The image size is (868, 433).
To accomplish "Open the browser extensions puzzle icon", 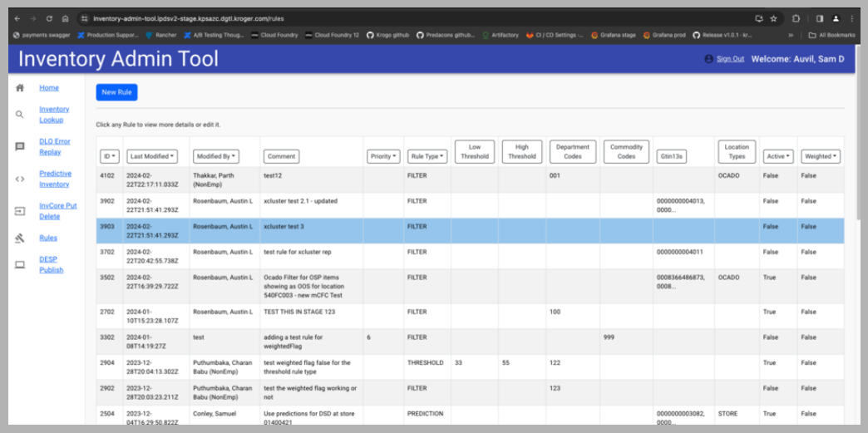I will (x=796, y=18).
